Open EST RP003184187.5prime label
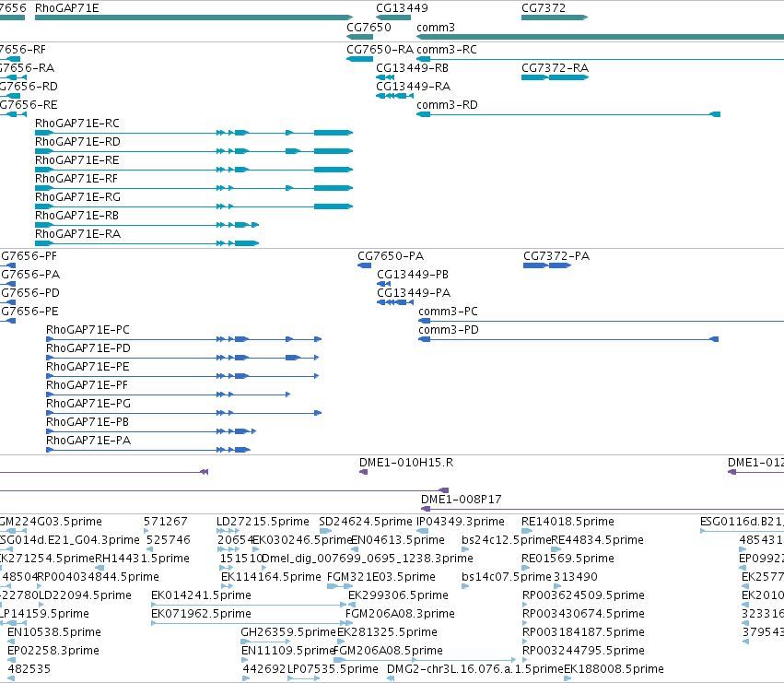784x683 pixels. click(x=583, y=632)
